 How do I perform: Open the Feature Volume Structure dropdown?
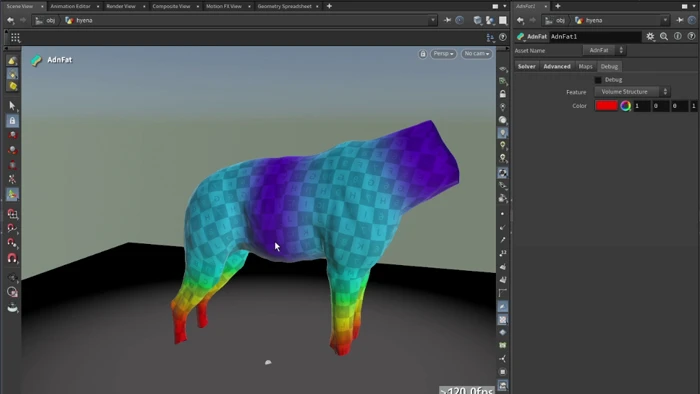(x=632, y=91)
